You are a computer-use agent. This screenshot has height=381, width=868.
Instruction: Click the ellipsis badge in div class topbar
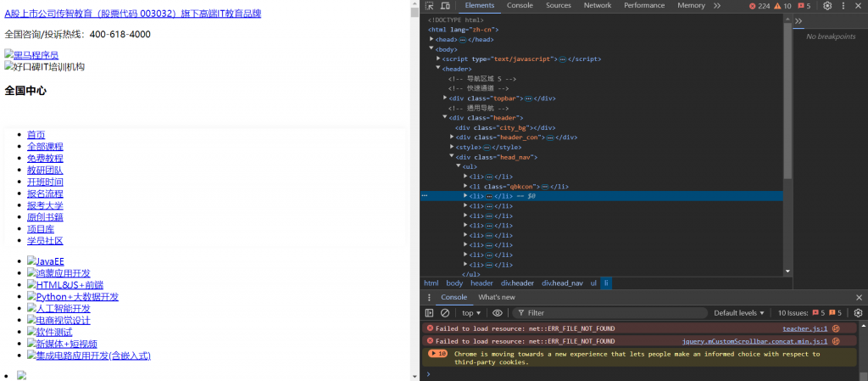pyautogui.click(x=529, y=98)
